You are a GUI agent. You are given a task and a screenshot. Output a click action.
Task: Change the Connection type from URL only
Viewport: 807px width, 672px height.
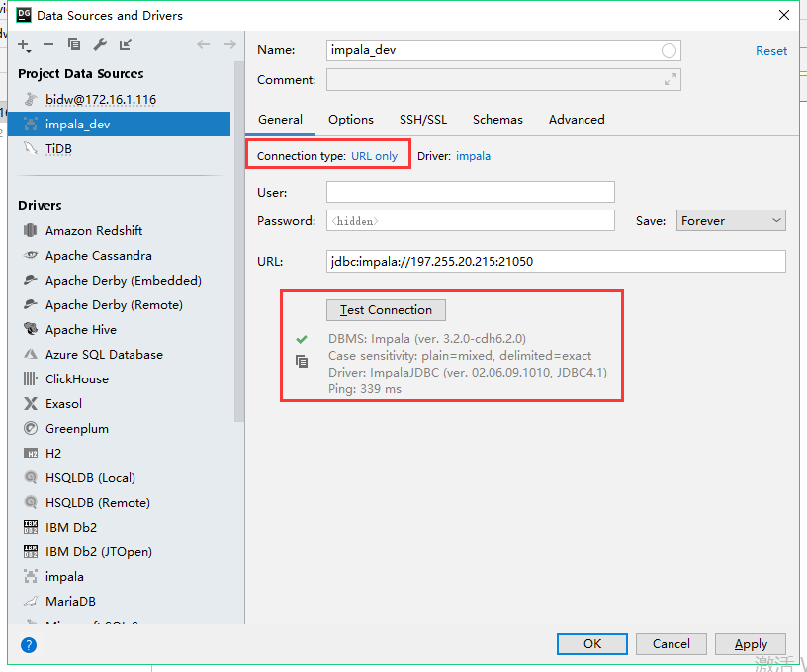pos(374,155)
